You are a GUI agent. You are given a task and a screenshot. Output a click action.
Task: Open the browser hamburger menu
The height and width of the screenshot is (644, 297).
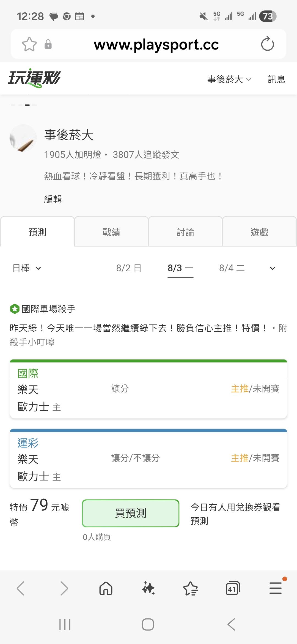click(x=276, y=588)
